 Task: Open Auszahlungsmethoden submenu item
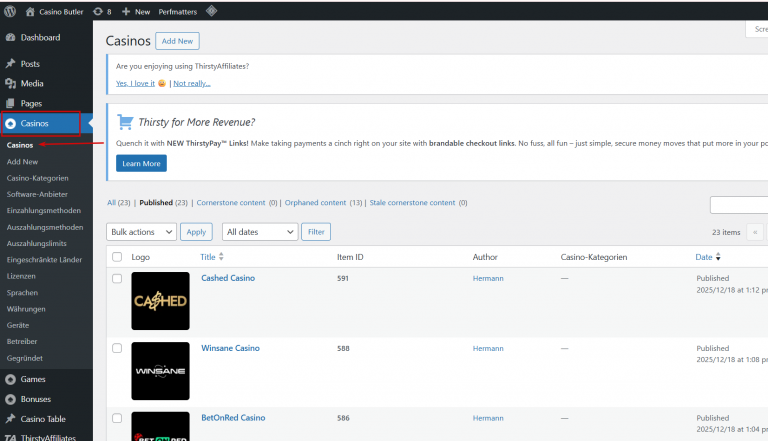click(x=45, y=227)
